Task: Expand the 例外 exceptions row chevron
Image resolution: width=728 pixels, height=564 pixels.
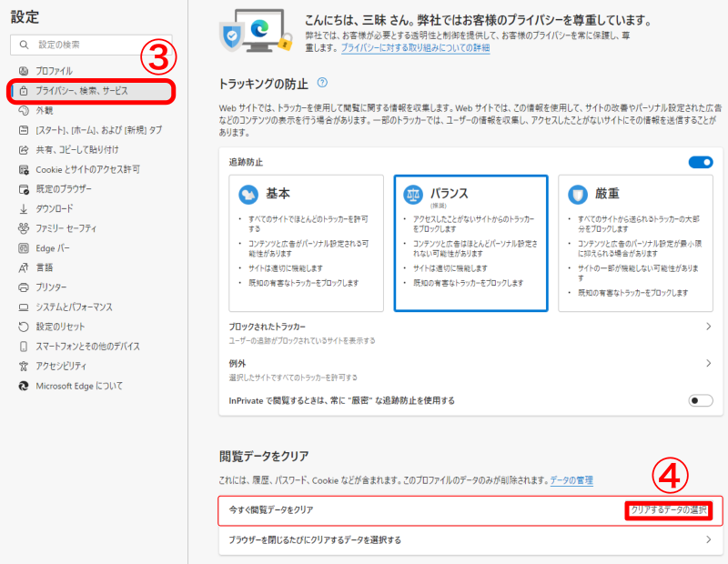Action: click(708, 364)
